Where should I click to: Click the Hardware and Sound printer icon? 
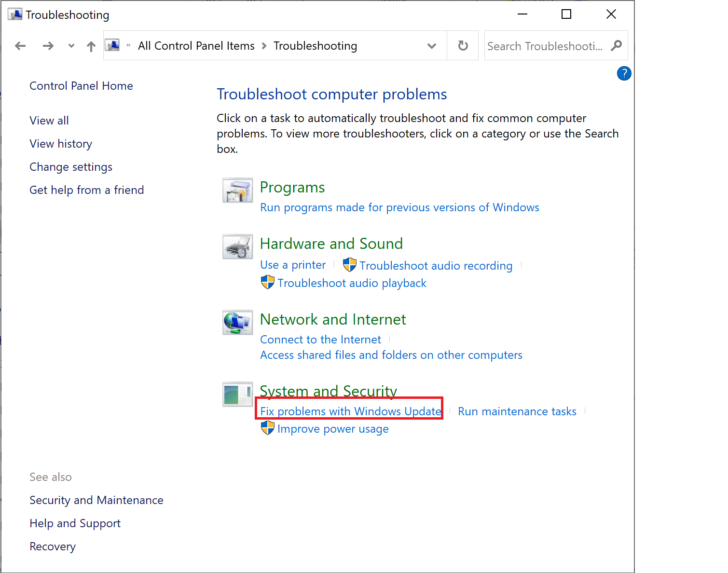click(237, 246)
